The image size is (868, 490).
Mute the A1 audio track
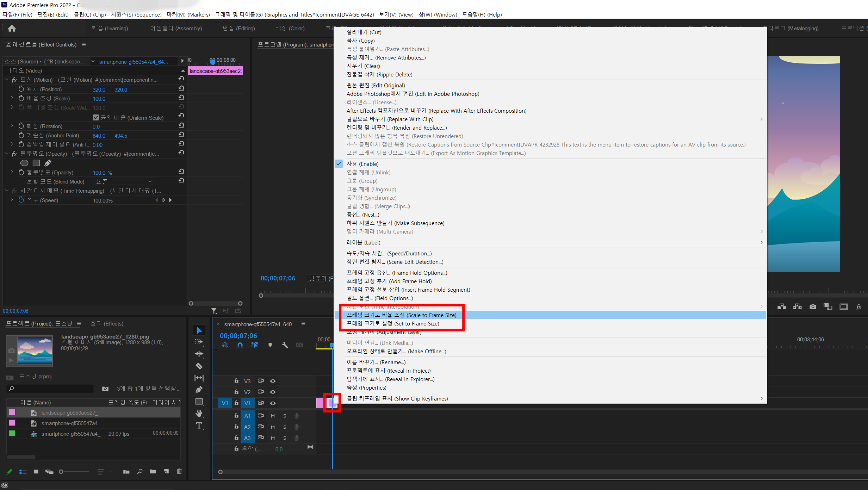[273, 416]
